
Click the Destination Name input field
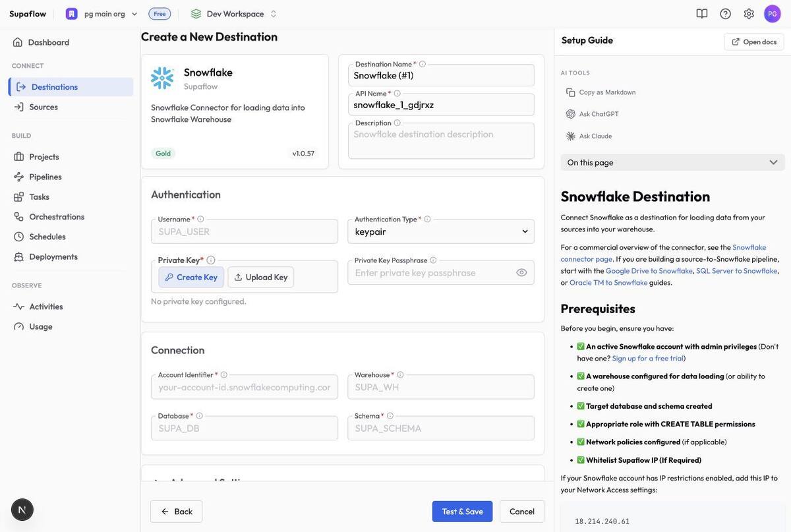tap(441, 75)
